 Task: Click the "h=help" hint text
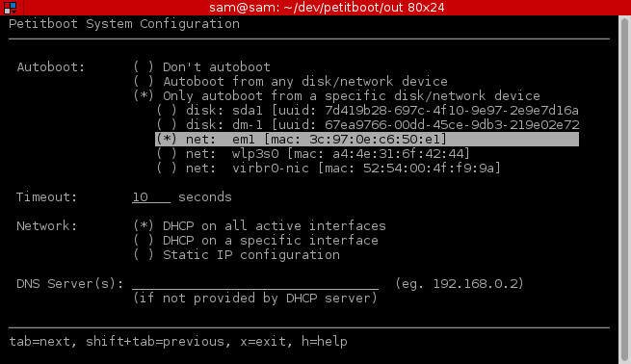tap(325, 342)
